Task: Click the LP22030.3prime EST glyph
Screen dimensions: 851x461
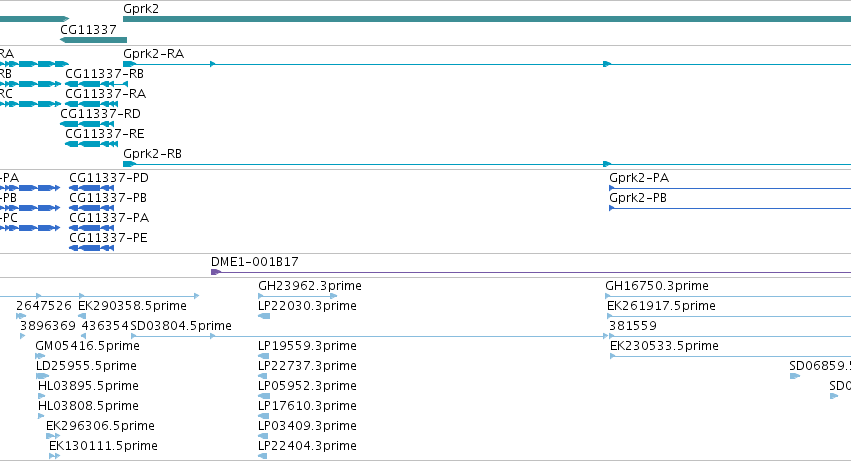Action: pos(264,316)
